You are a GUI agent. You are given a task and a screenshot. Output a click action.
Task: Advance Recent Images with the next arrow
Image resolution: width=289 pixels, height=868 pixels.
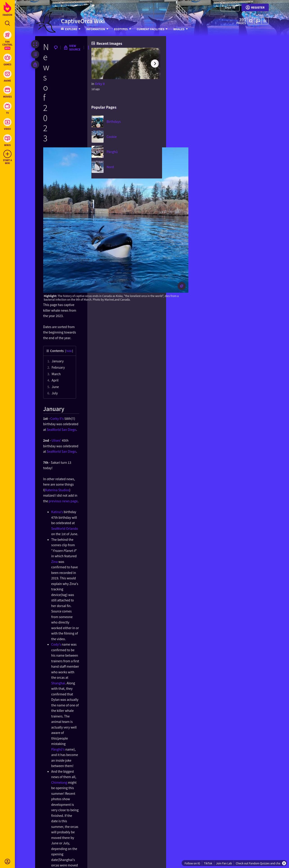pyautogui.click(x=155, y=63)
